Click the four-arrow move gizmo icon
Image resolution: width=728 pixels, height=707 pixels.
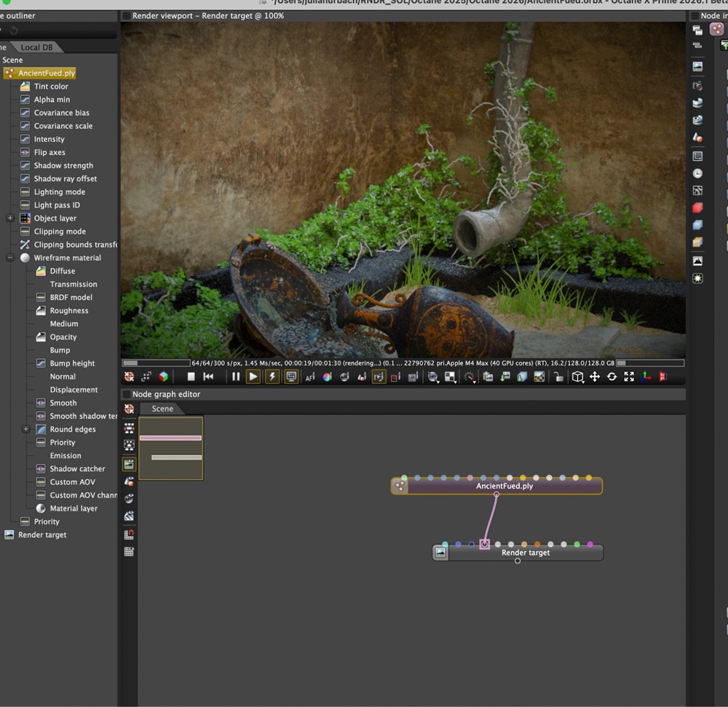click(x=595, y=376)
